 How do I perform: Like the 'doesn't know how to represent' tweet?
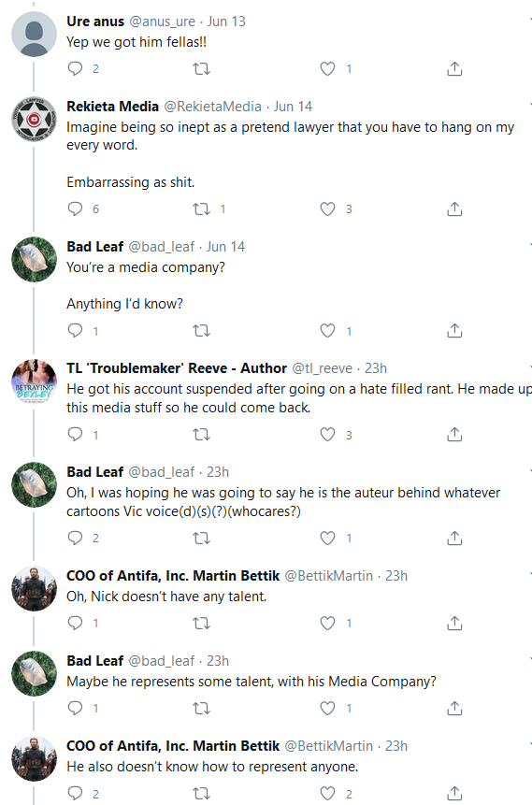pos(327,793)
